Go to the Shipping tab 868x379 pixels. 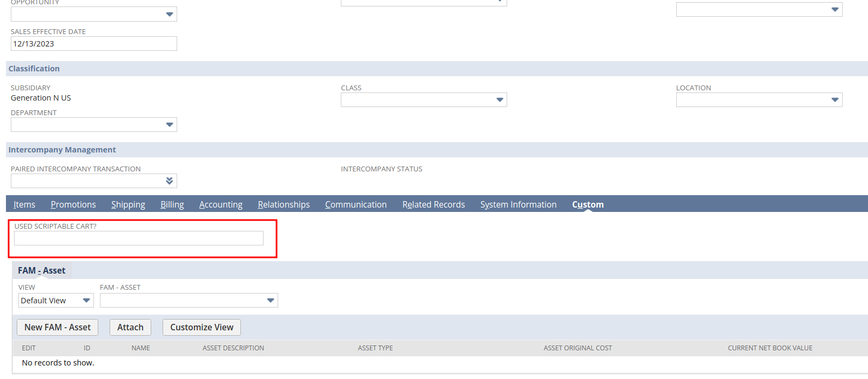[128, 204]
